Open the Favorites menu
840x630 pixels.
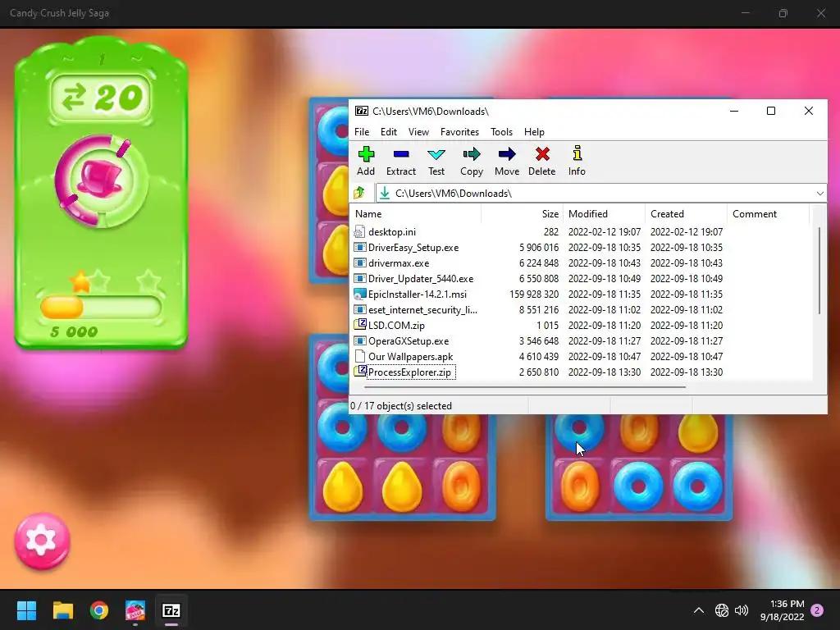[x=459, y=132]
